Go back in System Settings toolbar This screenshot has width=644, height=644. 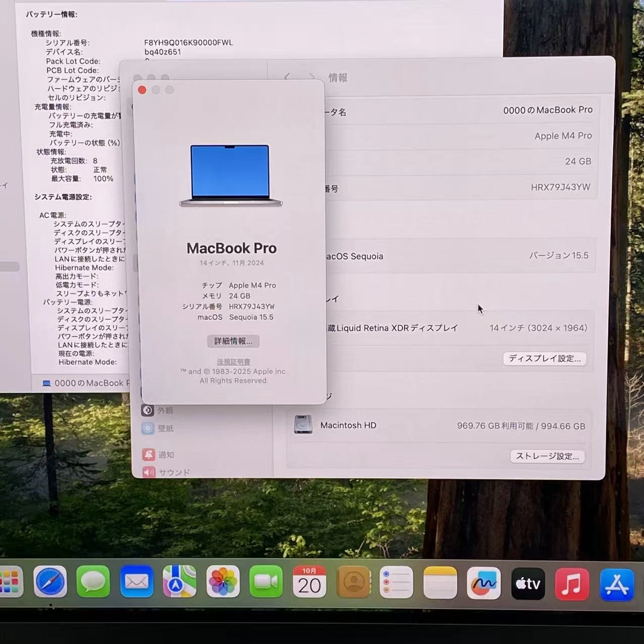pyautogui.click(x=287, y=77)
